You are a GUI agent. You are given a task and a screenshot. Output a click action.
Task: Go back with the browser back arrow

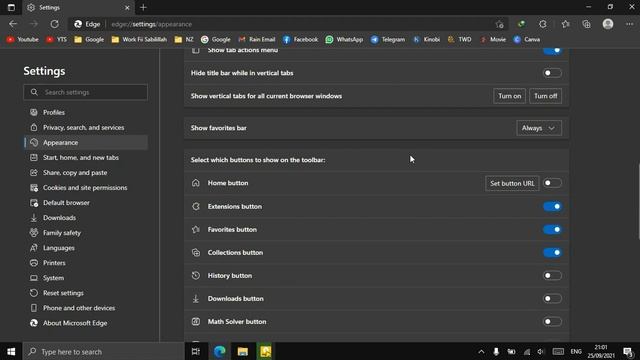13,24
